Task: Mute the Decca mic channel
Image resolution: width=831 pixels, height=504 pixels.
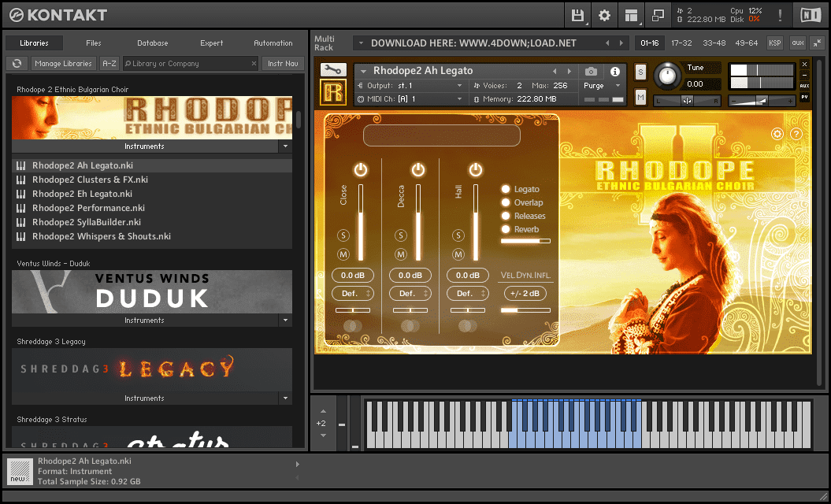Action: click(401, 254)
